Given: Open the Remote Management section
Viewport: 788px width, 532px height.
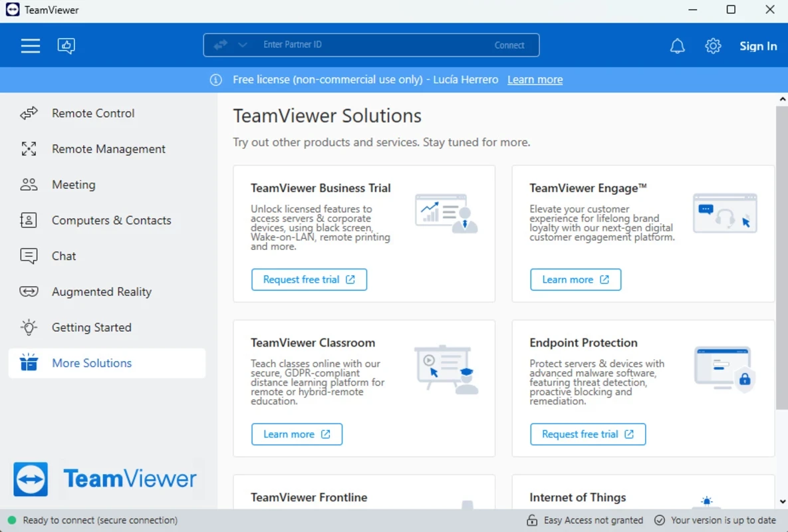Looking at the screenshot, I should pos(108,149).
